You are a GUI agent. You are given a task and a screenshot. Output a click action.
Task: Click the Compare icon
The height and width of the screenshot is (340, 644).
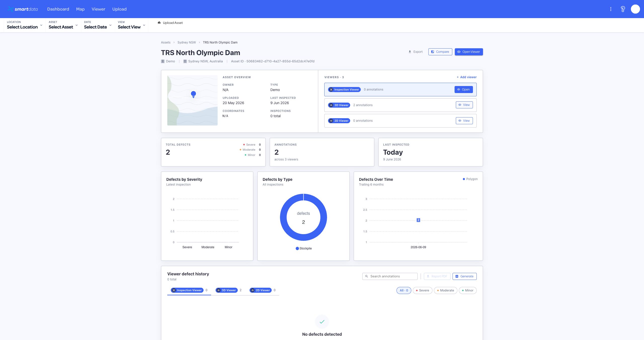pos(432,52)
